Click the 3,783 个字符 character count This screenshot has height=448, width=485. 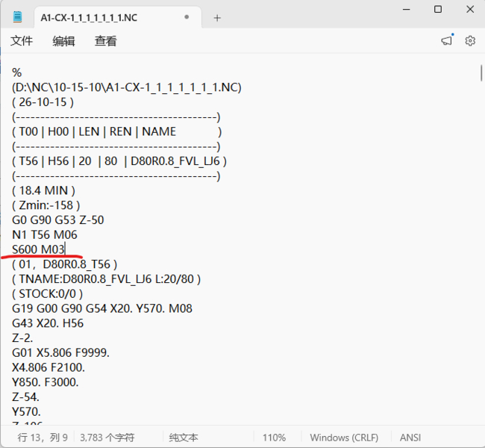(x=107, y=438)
